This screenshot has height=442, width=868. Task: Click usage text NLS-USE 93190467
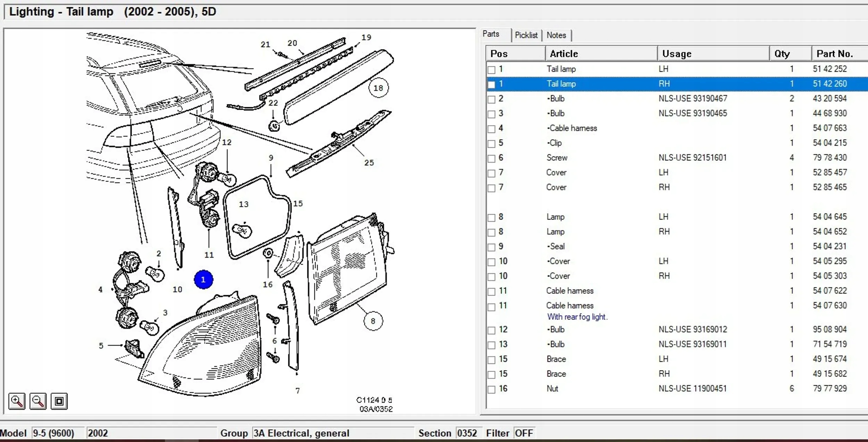coord(693,99)
